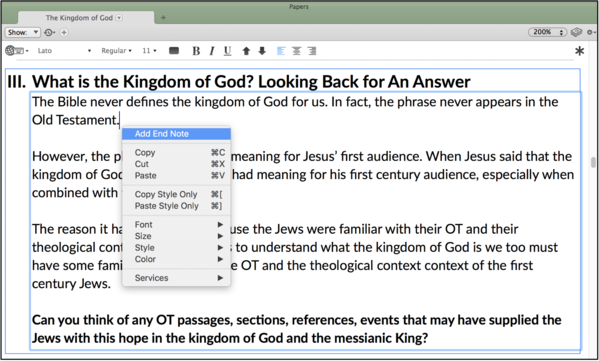Viewport: 599px width, 361px height.
Task: Expand the Font submenu
Action: click(176, 225)
